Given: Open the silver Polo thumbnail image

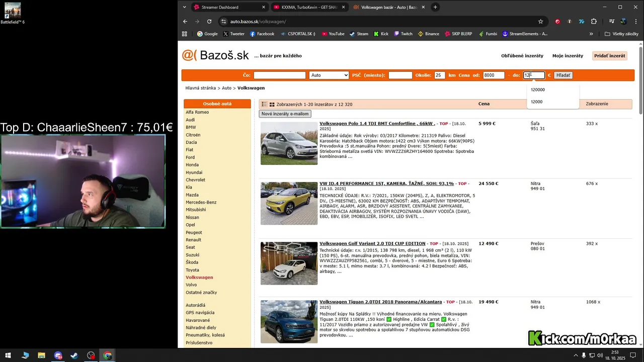Looking at the screenshot, I should point(289,143).
